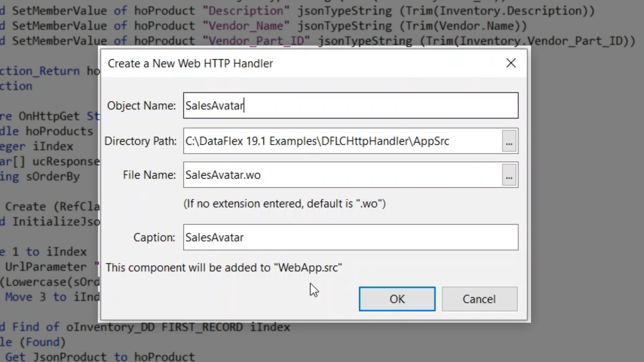
Task: Close the New Web HTTP Handler dialog
Action: [511, 63]
